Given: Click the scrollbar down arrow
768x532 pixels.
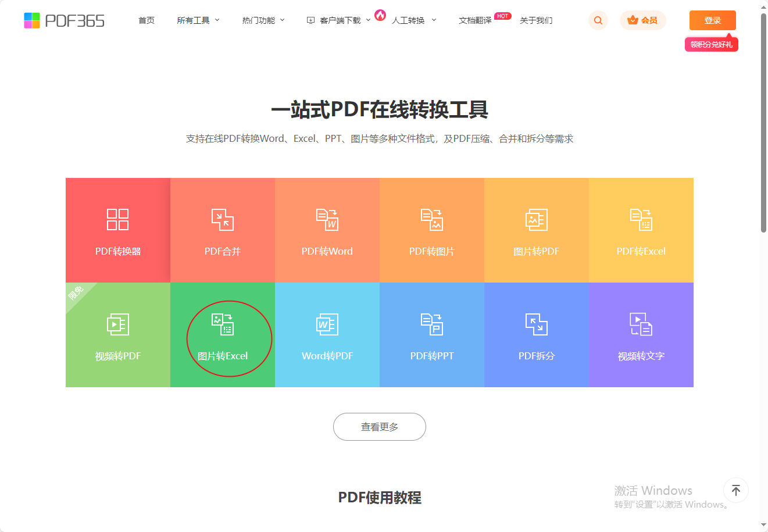Looking at the screenshot, I should [763, 526].
